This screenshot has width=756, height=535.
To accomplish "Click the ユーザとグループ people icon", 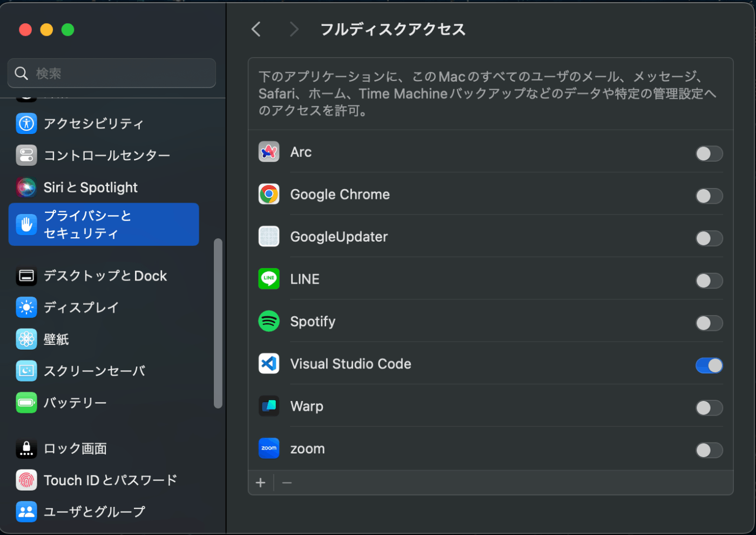I will (x=26, y=512).
